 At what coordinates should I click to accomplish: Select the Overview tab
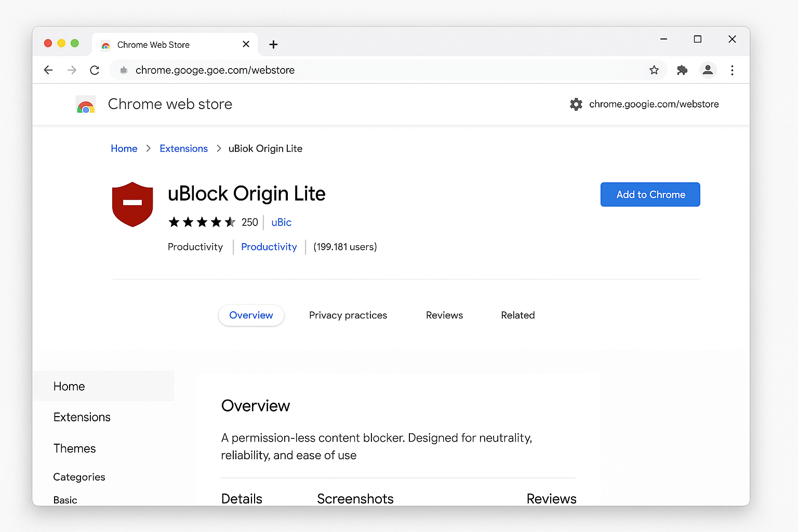tap(251, 315)
